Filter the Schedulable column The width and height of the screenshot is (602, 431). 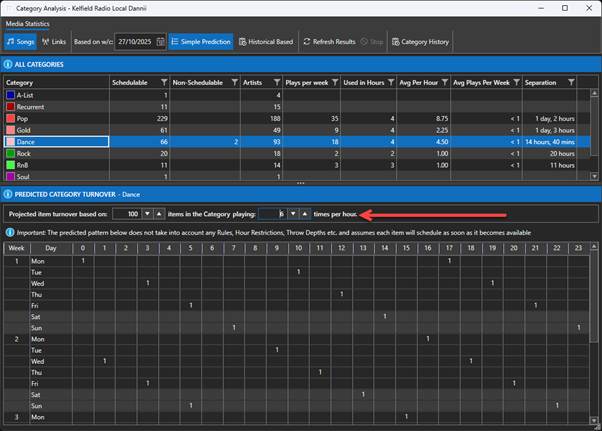pos(164,83)
